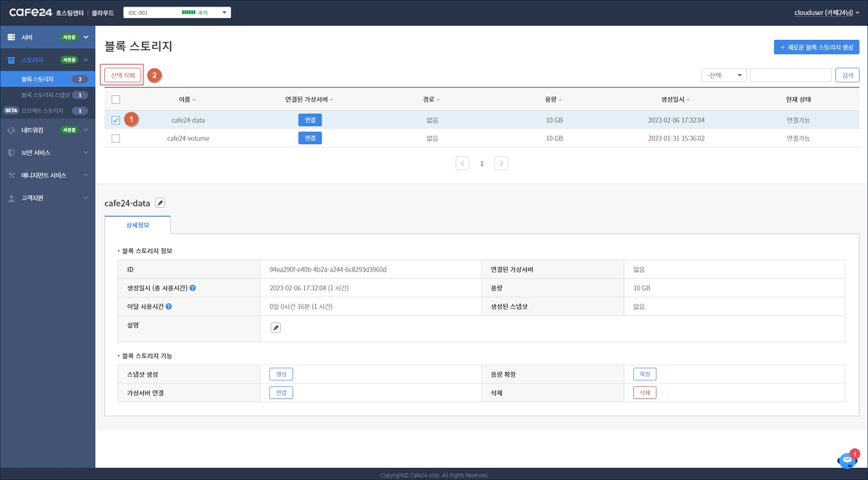Open 블록 스토리지 스냅샷 in the sidebar
Image resolution: width=868 pixels, height=480 pixels.
46,95
